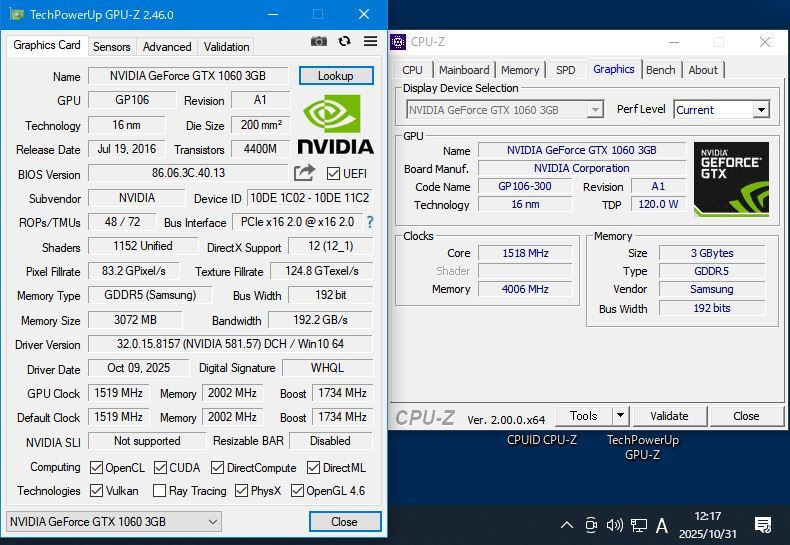Switch to the Bench tab in CPU-Z
Screen dimensions: 790x545
(661, 70)
